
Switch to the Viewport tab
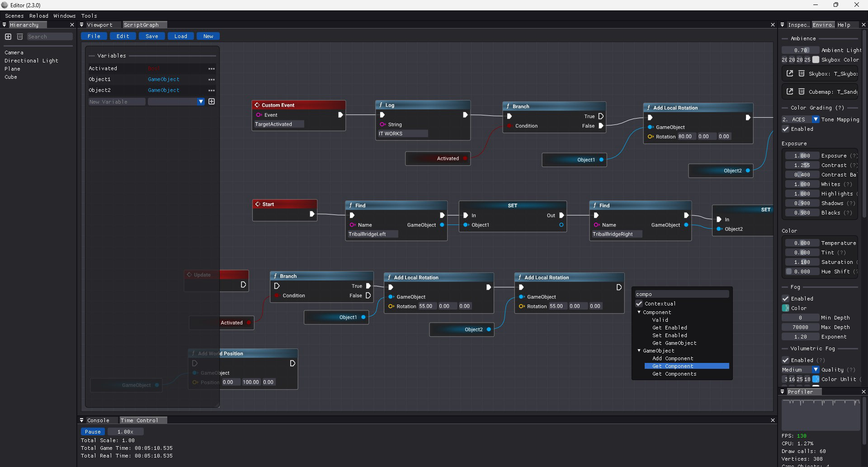(99, 25)
